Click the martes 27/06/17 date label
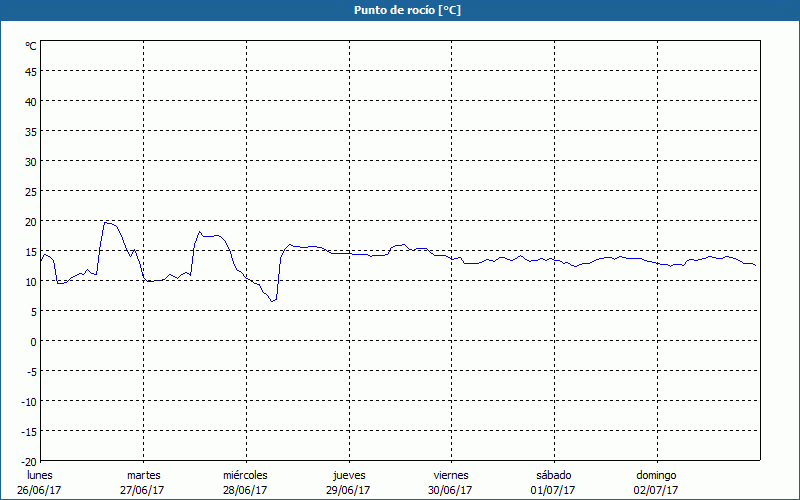The width and height of the screenshot is (800, 500). (x=143, y=483)
